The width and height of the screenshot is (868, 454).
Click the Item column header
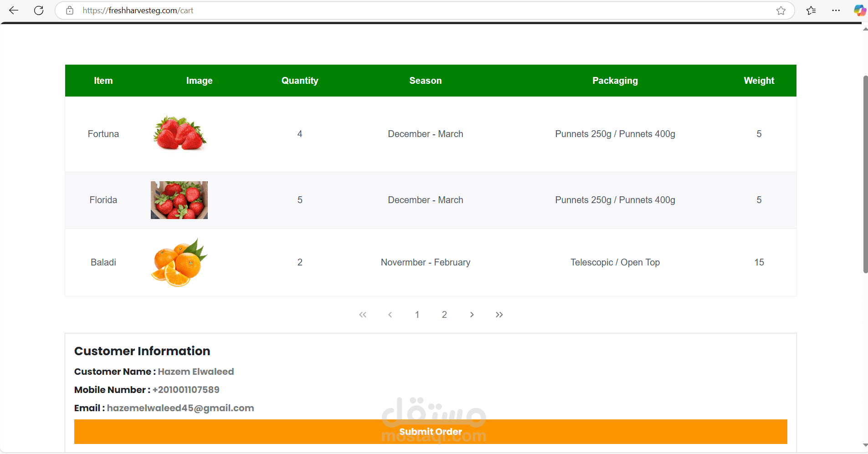tap(103, 81)
